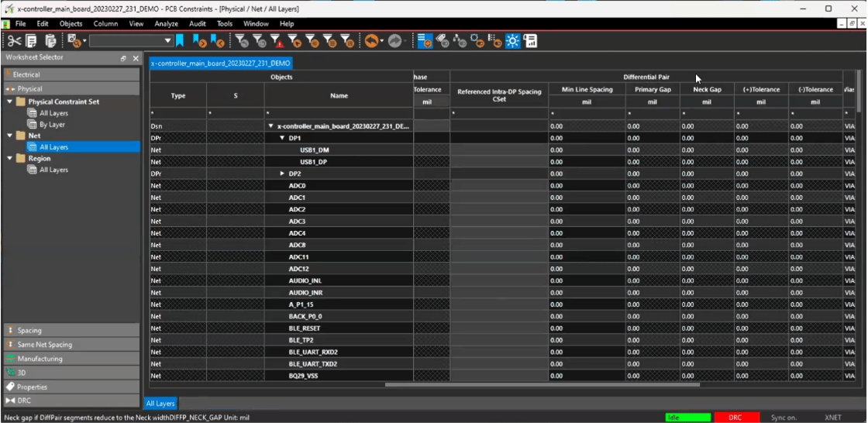Open the Physical worksheet section
This screenshot has height=423, width=868.
point(71,88)
